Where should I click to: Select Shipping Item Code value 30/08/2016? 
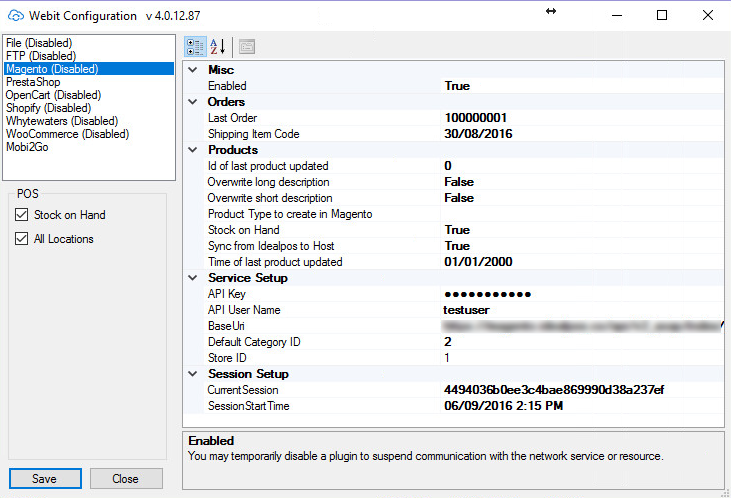pos(582,134)
